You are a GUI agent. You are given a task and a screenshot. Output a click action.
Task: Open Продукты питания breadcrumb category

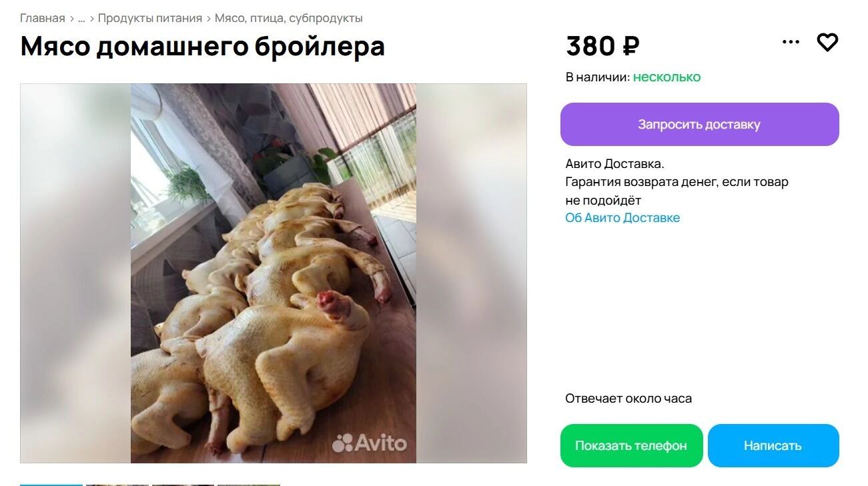(150, 18)
